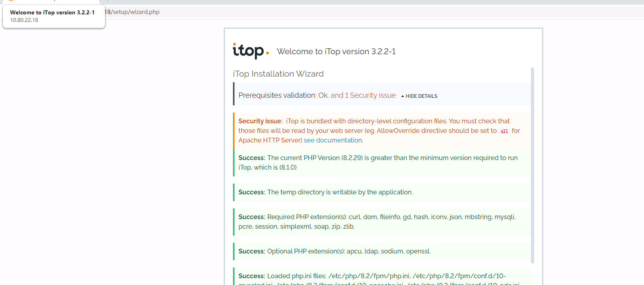Click the iTop logo

coord(250,51)
